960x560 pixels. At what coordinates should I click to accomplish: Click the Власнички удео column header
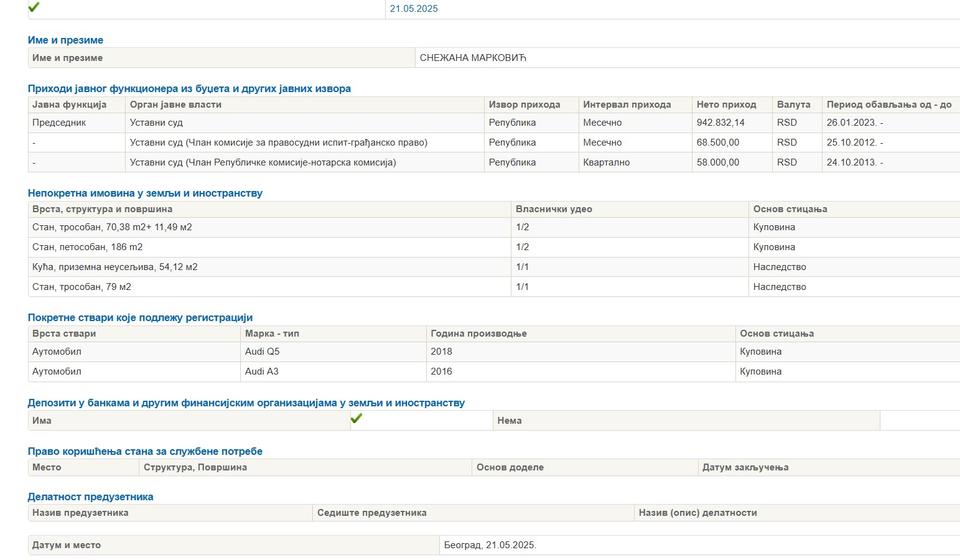pos(553,209)
